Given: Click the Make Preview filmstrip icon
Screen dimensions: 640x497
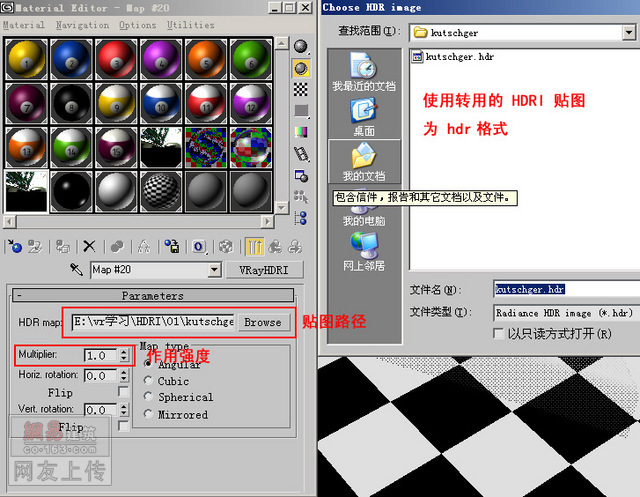Looking at the screenshot, I should point(301,154).
